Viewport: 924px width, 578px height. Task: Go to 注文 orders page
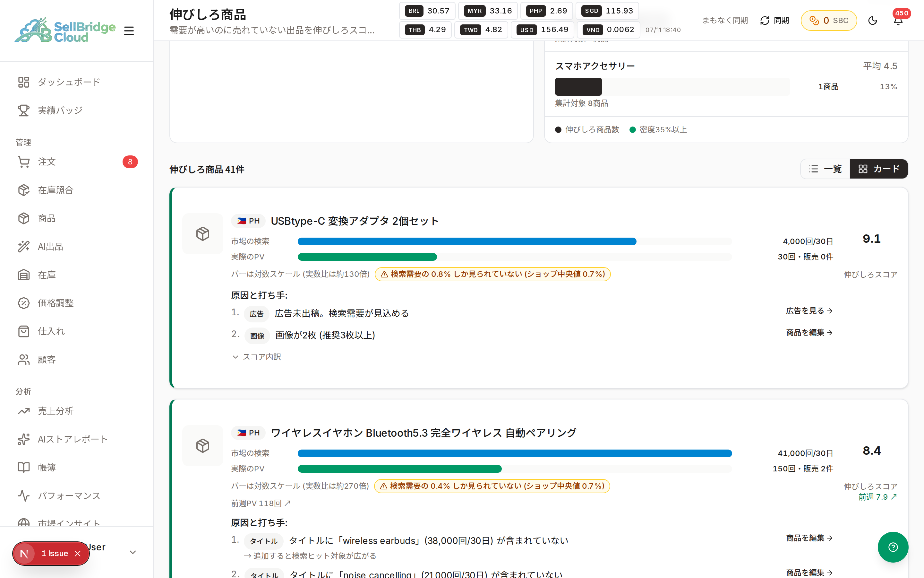pyautogui.click(x=77, y=162)
